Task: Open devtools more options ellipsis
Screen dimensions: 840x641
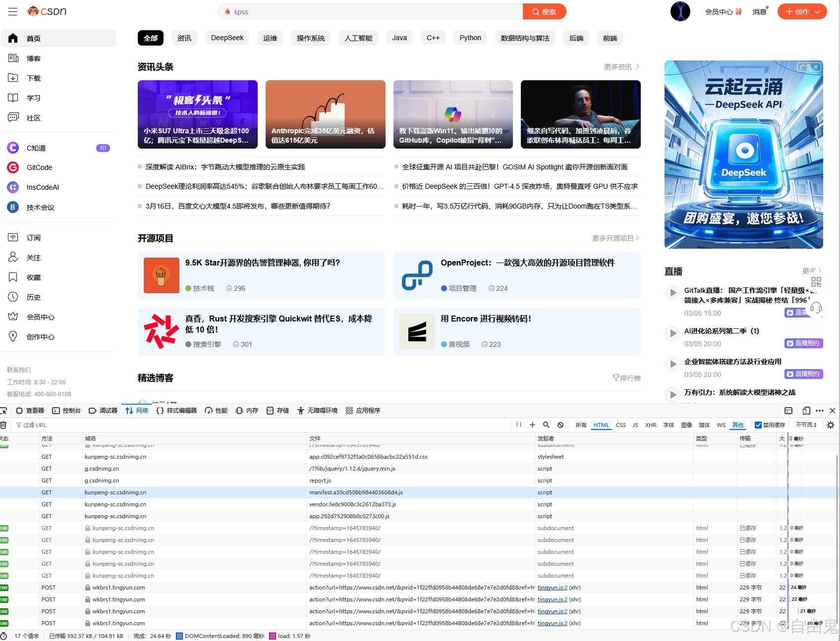Action: coord(820,411)
